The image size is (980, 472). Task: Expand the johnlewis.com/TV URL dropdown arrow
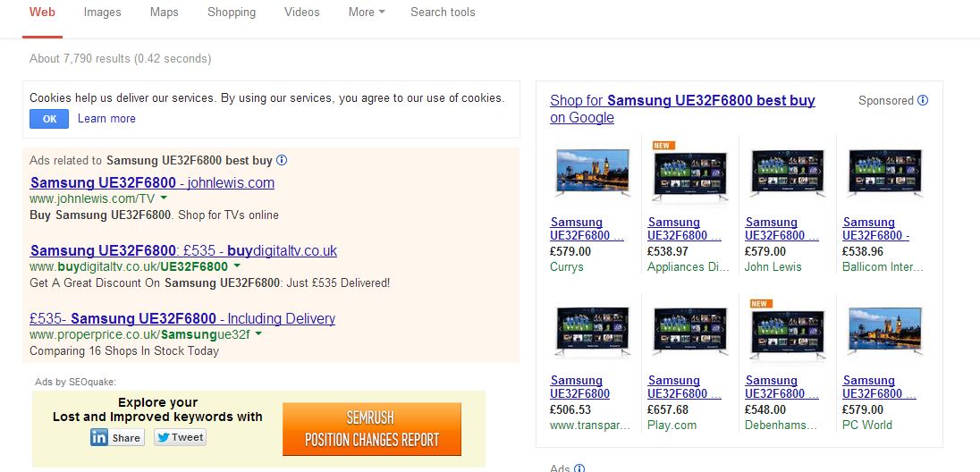(164, 198)
